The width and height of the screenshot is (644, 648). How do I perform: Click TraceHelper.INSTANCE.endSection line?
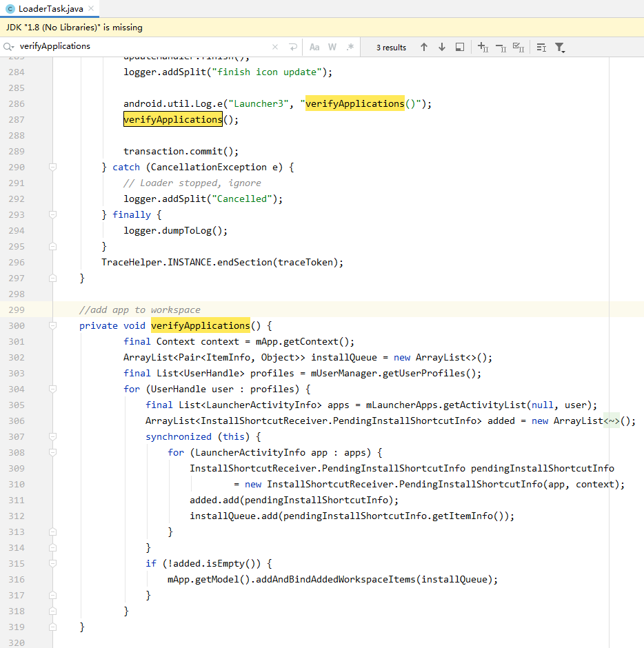[223, 263]
